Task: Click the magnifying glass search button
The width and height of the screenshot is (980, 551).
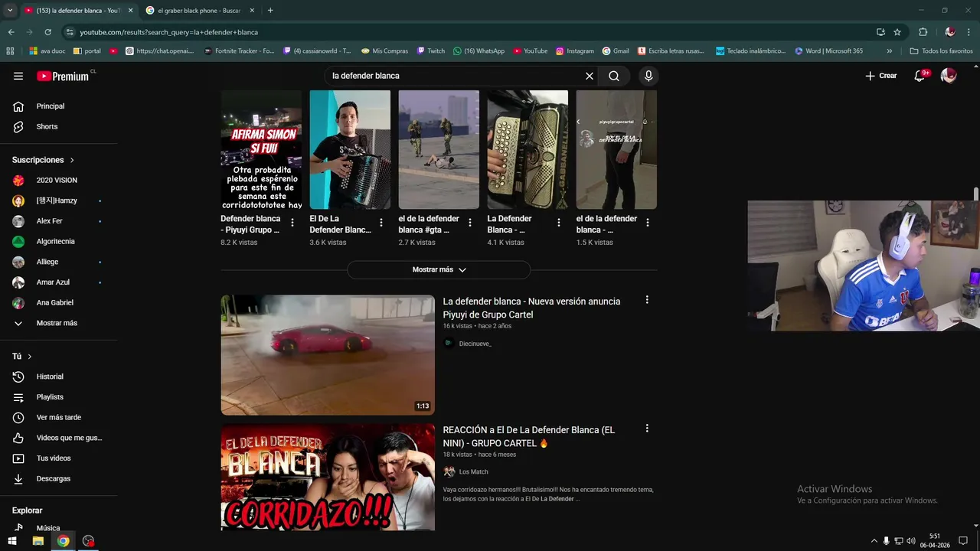Action: [x=614, y=76]
